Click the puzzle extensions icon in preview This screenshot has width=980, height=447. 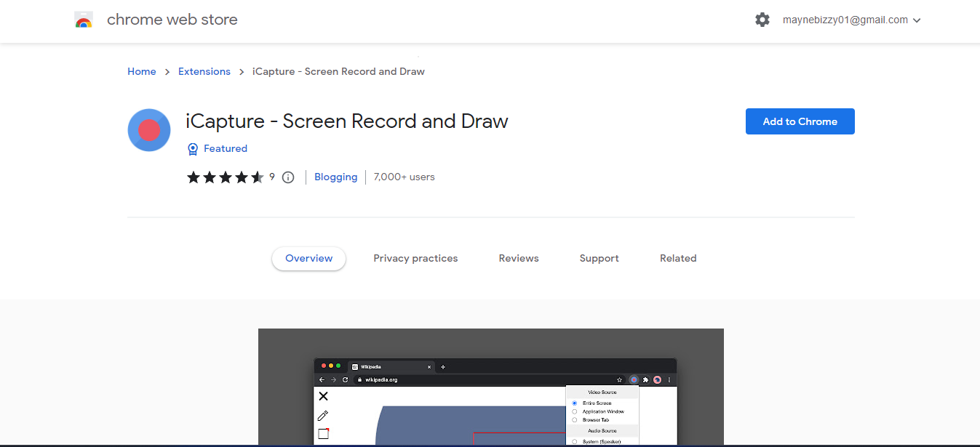(645, 380)
